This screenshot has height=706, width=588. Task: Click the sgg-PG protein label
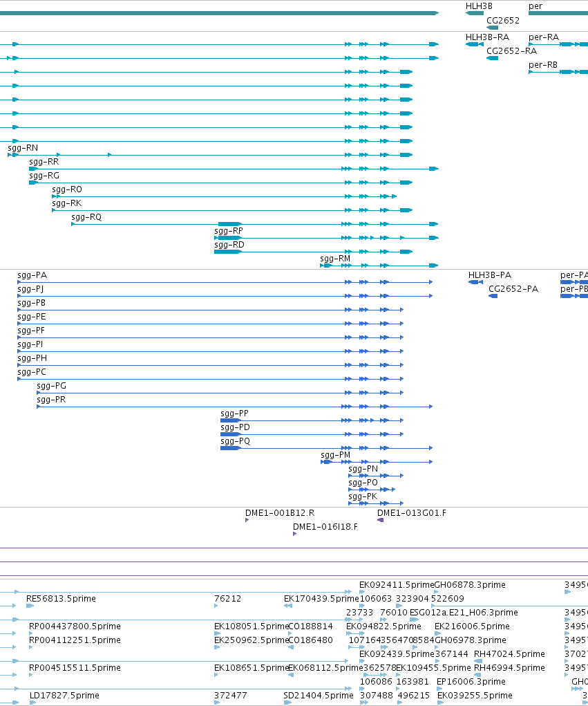click(51, 387)
